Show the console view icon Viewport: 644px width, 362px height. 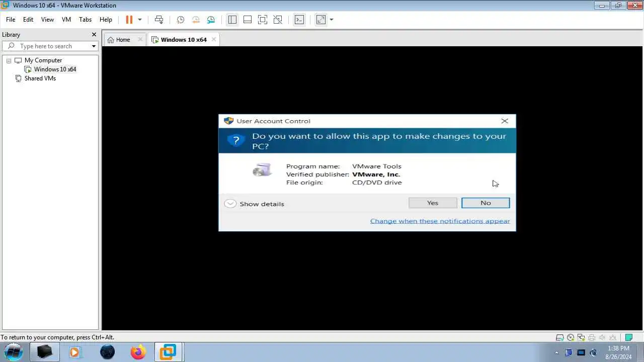(x=299, y=20)
